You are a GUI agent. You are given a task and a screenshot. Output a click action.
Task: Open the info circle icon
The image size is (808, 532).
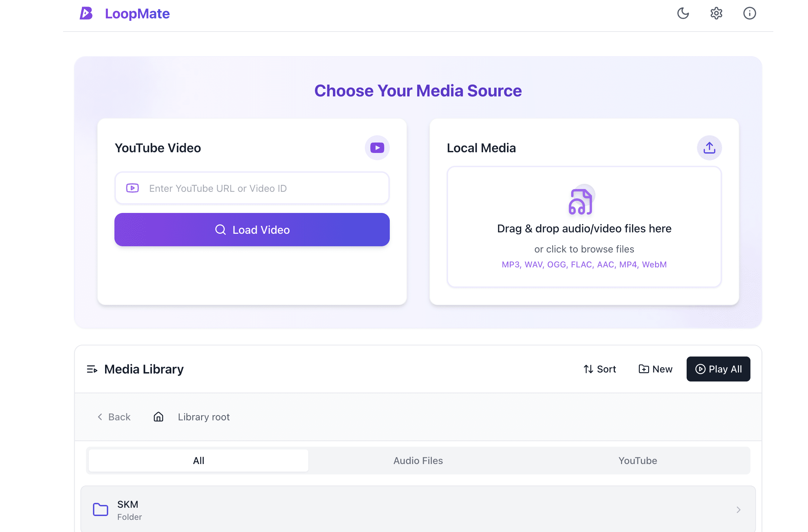pyautogui.click(x=749, y=14)
